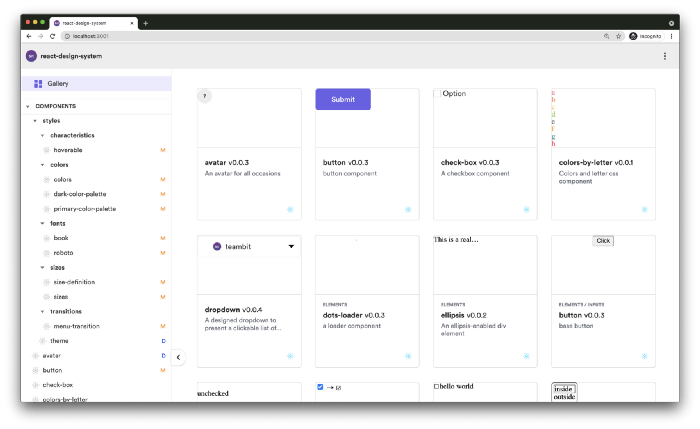
Task: Select the Gallery menu item
Action: [x=97, y=83]
